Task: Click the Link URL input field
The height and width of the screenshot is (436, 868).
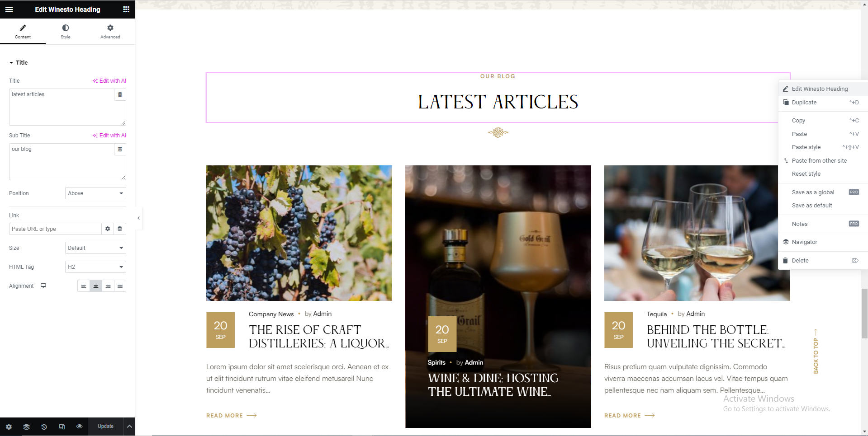Action: (x=55, y=229)
